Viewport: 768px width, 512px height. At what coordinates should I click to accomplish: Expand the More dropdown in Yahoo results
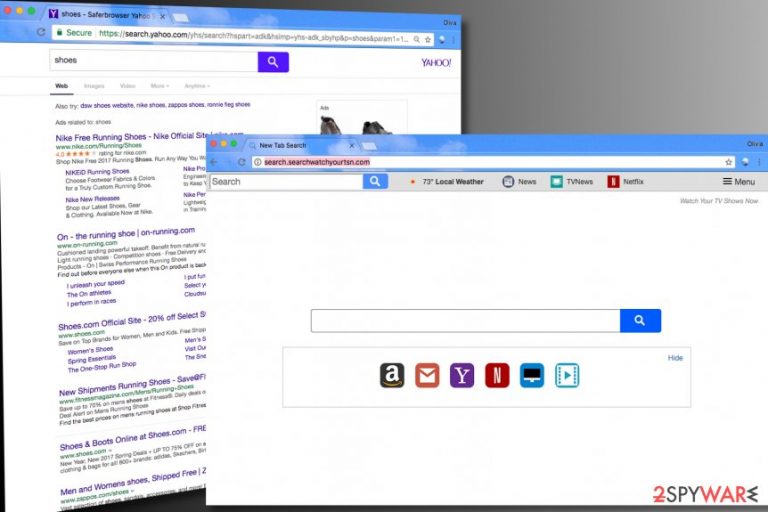160,86
